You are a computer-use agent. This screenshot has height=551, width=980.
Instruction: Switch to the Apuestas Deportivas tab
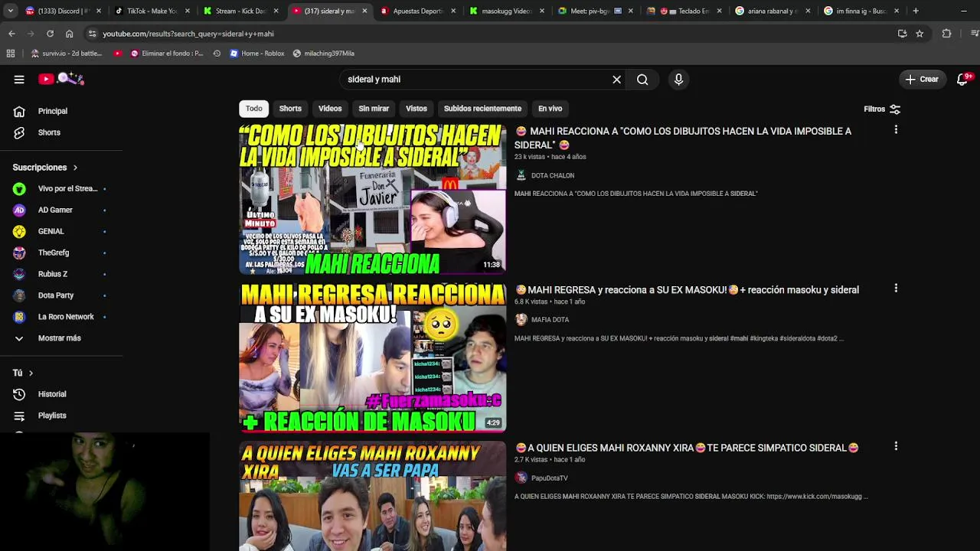tap(418, 11)
